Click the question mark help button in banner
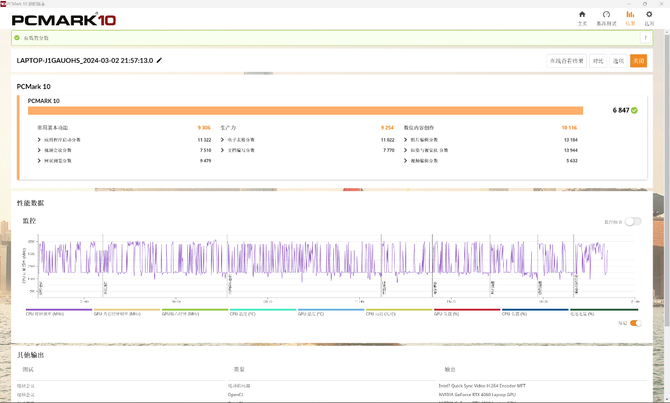This screenshot has height=403, width=670. pyautogui.click(x=646, y=38)
